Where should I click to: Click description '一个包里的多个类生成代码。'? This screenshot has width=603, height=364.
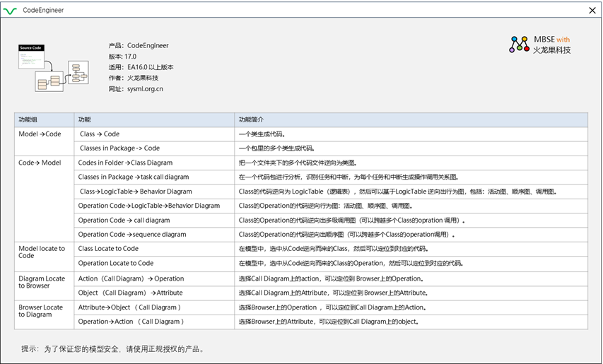(x=277, y=148)
